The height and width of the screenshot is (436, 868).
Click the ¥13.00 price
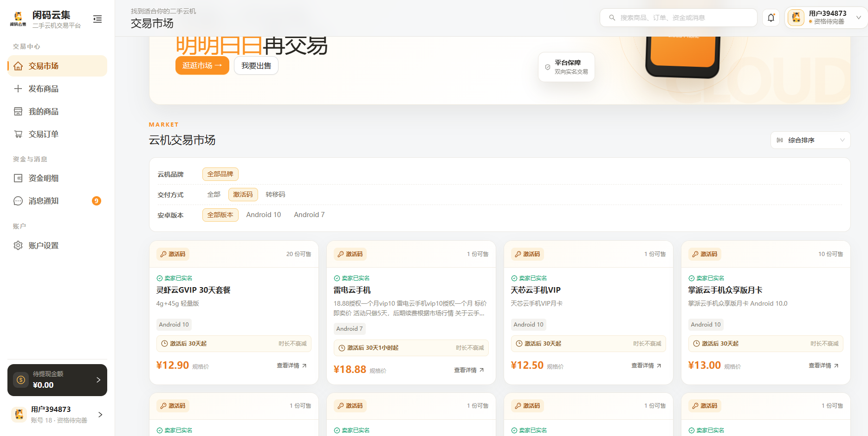tap(705, 365)
